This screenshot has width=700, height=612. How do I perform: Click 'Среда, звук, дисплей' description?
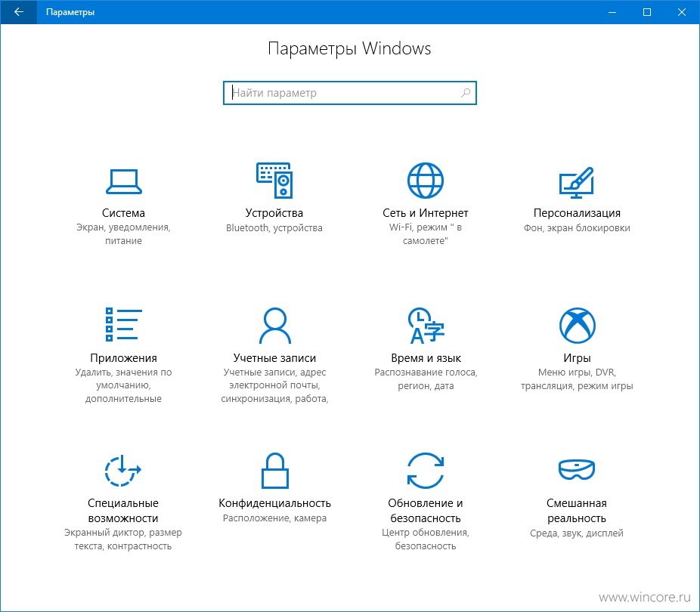[x=577, y=533]
